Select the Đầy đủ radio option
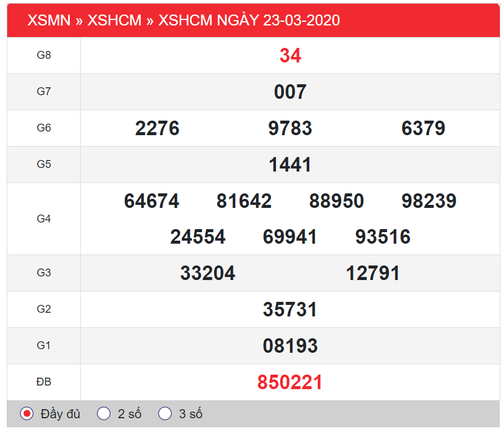The height and width of the screenshot is (434, 504). [27, 414]
